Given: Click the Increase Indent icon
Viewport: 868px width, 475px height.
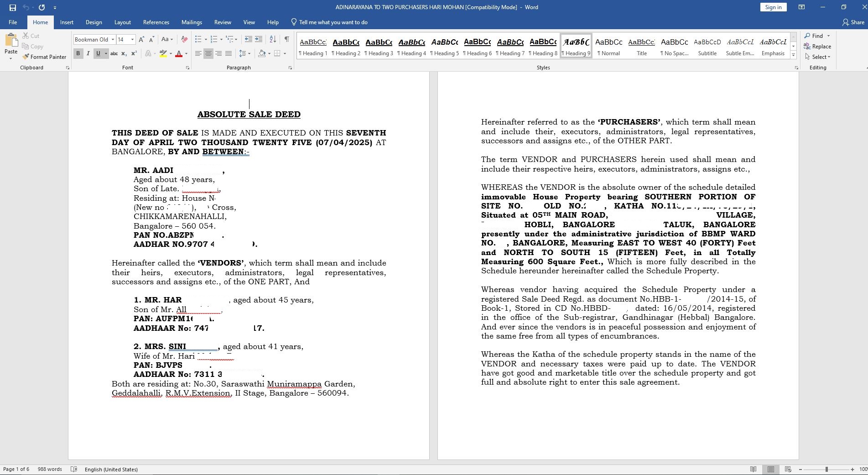Looking at the screenshot, I should [x=259, y=39].
